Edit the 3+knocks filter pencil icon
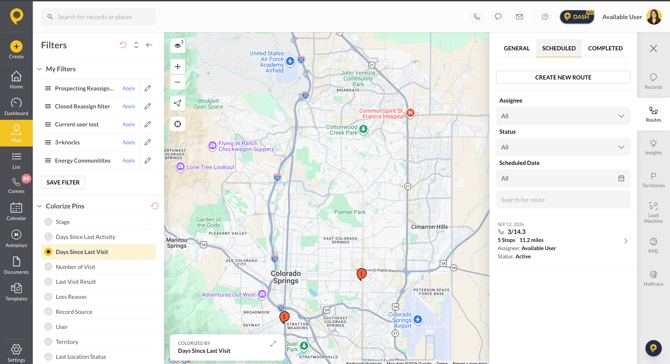 point(147,142)
